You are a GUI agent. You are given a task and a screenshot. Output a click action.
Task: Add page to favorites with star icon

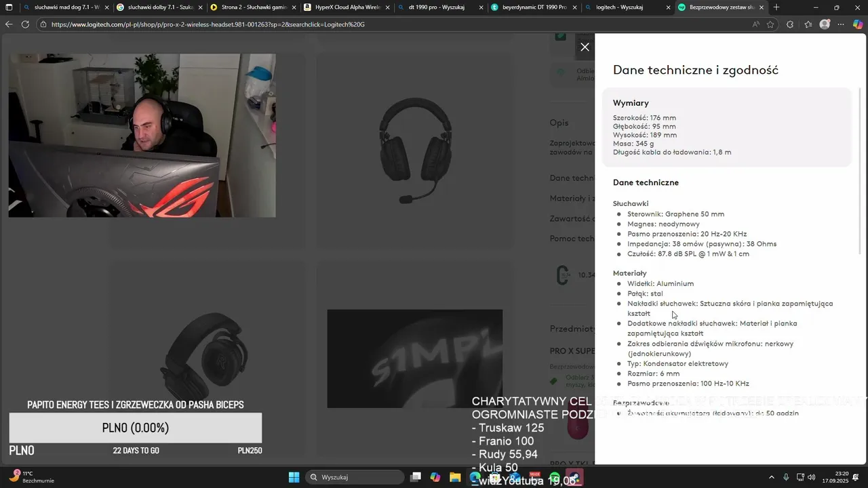coord(770,24)
